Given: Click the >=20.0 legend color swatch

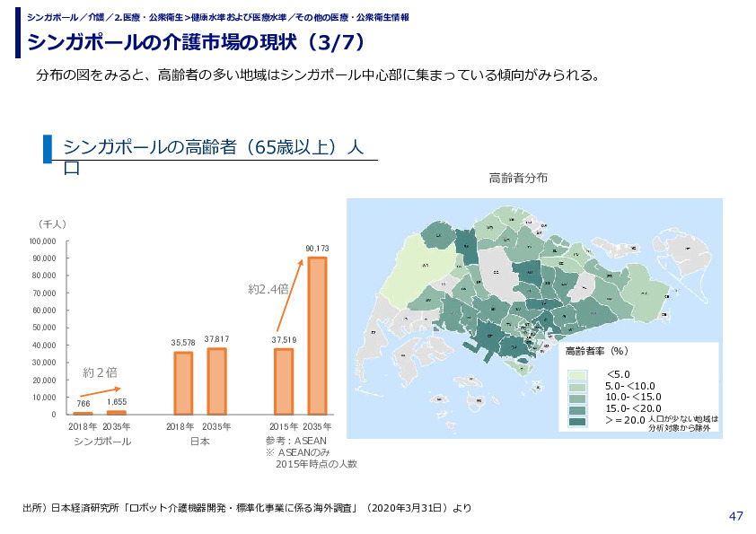Looking at the screenshot, I should pyautogui.click(x=577, y=422).
